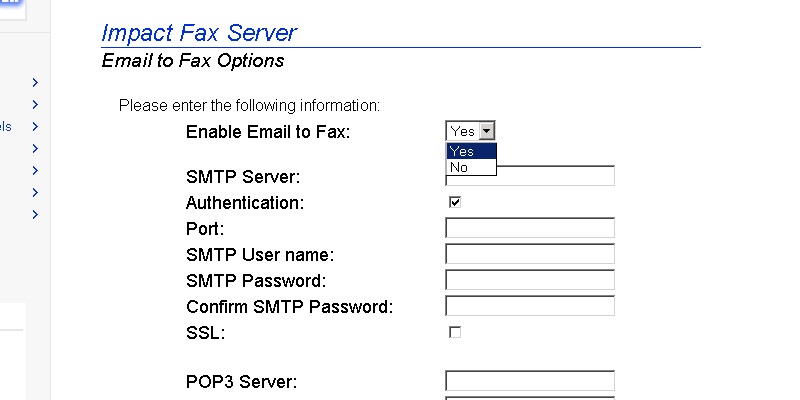Select the Confirm SMTP Password field
The height and width of the screenshot is (400, 800).
click(x=529, y=306)
